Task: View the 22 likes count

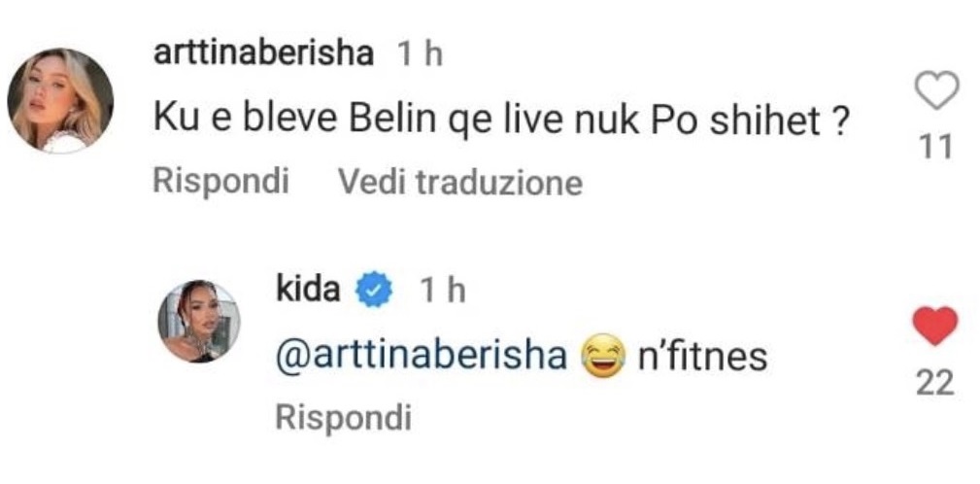Action: 935,383
